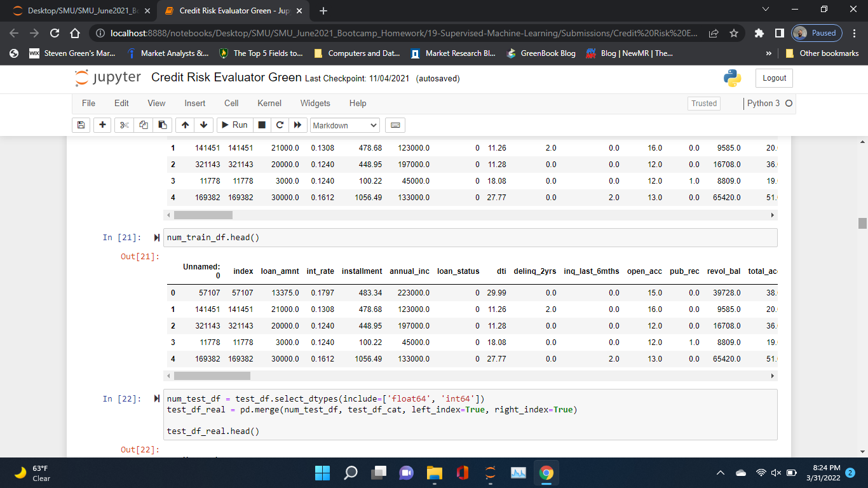868x488 pixels.
Task: Move selected cell up arrow
Action: [x=184, y=125]
